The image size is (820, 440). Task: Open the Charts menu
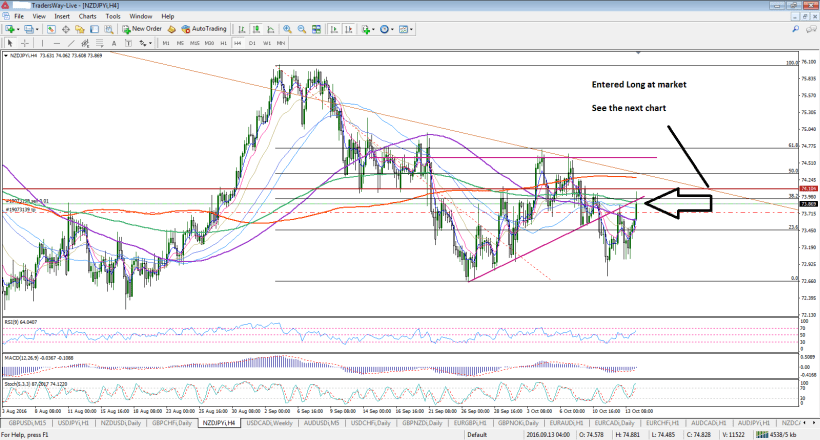coord(89,17)
